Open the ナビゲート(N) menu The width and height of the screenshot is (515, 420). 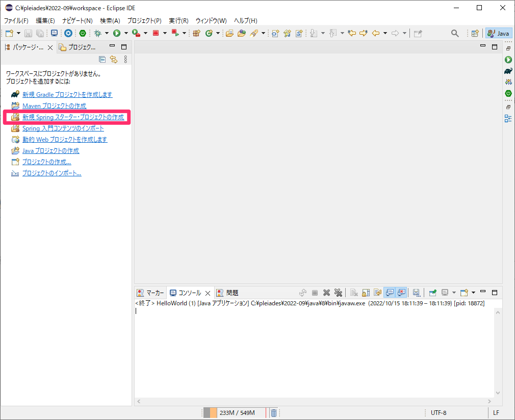(77, 21)
